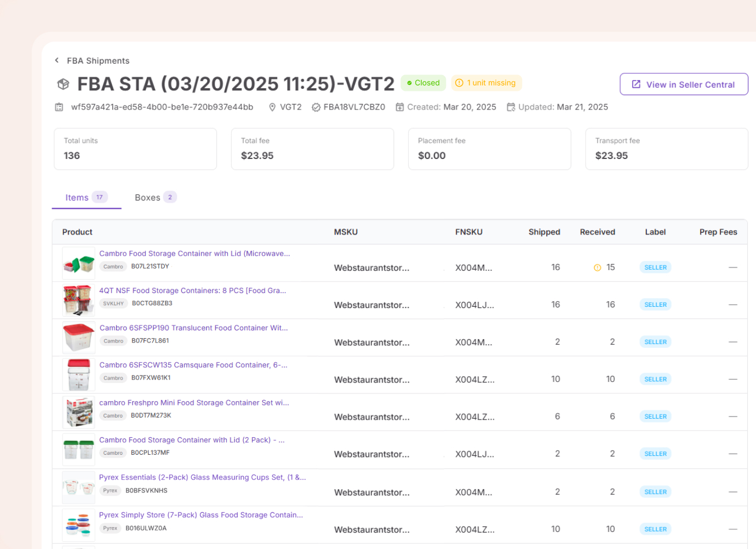The image size is (756, 549).
Task: Click the location pin icon beside VGT2
Action: (272, 107)
